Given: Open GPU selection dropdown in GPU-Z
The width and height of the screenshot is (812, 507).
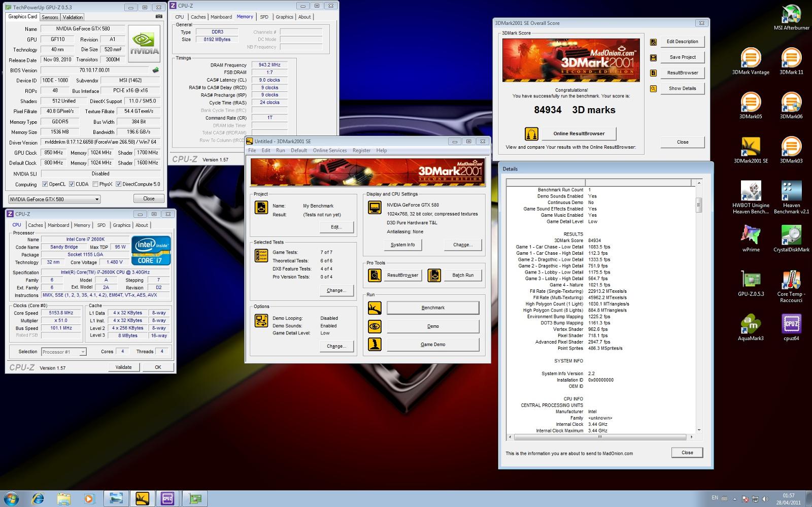Looking at the screenshot, I should (x=55, y=199).
